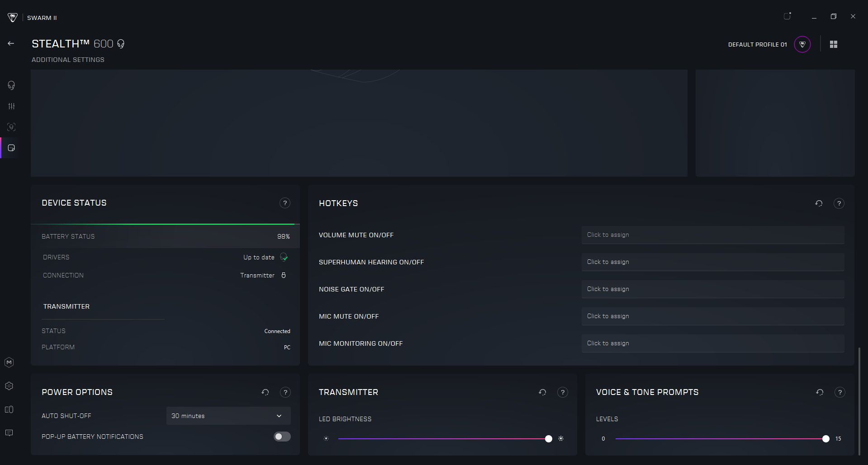
Task: Click the 'Transmitter' connection value text
Action: (257, 275)
